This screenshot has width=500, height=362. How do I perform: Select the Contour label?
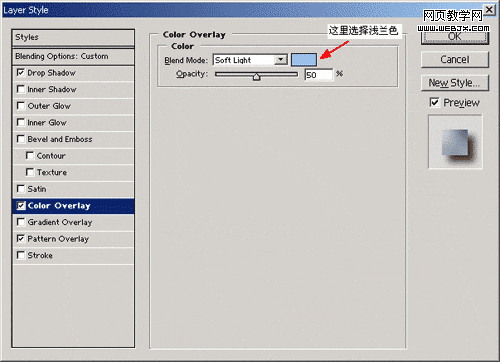(x=51, y=156)
